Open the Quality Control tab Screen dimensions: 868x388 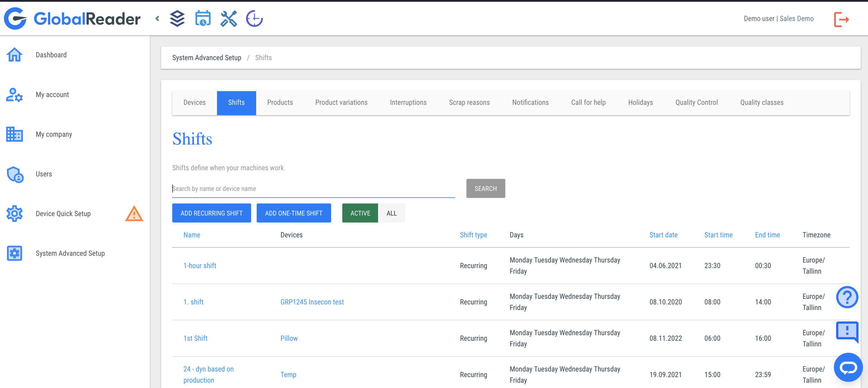(696, 103)
